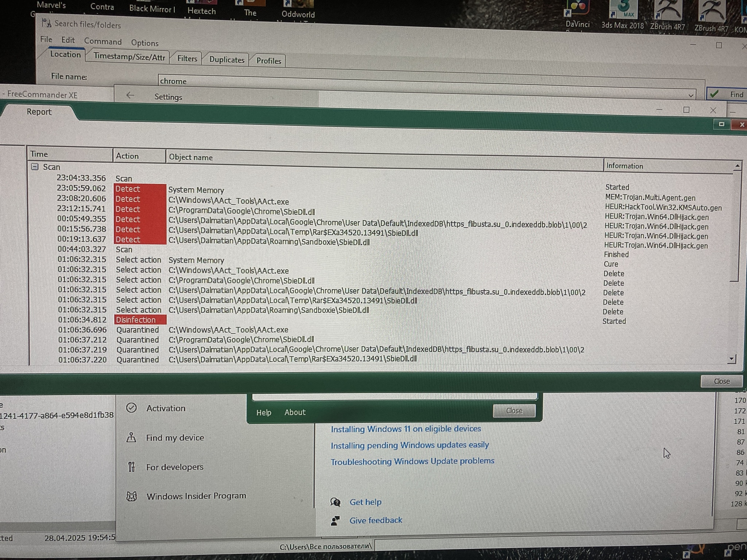Expand the file name dropdown arrow
747x560 pixels.
(x=690, y=95)
